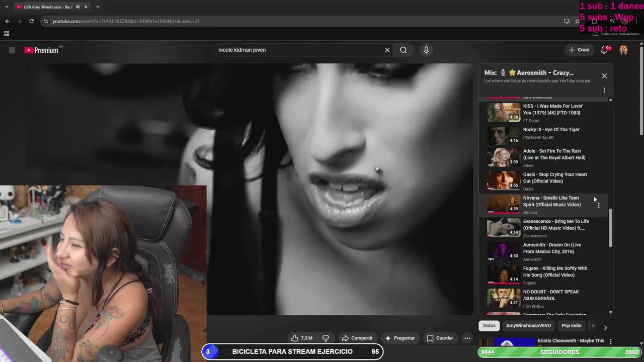View site information icon in address bar
Screen dimensions: 644x362
(46, 21)
